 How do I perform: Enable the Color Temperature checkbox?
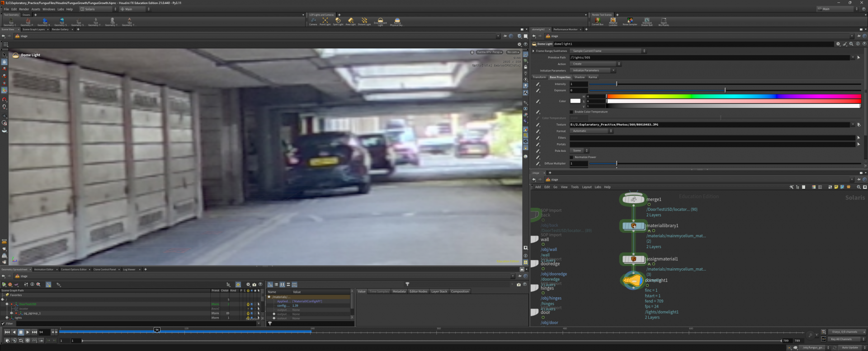click(x=571, y=112)
